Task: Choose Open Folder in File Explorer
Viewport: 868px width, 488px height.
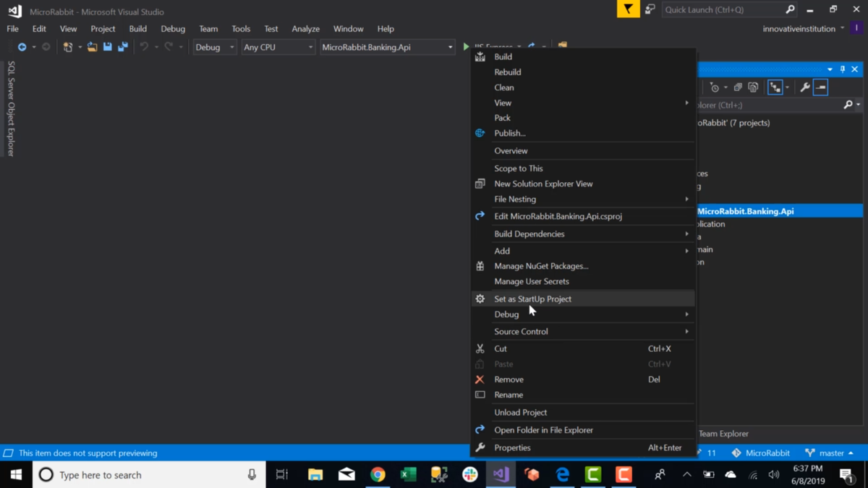Action: tap(583, 429)
